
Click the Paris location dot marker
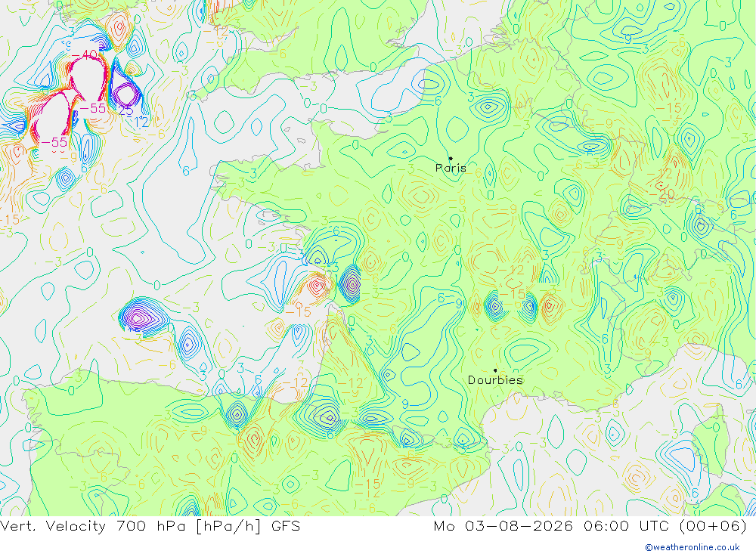(x=451, y=158)
